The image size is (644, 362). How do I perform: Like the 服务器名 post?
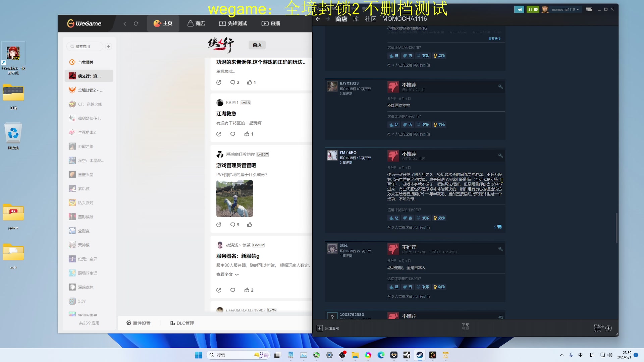click(249, 290)
